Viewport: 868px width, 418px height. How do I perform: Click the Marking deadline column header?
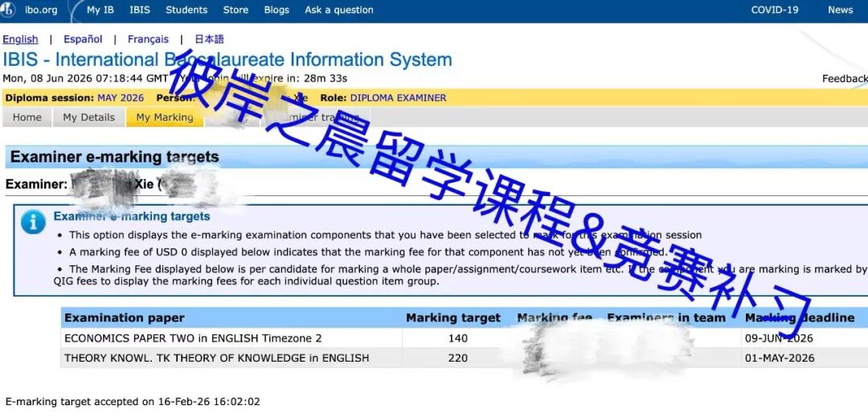point(800,318)
